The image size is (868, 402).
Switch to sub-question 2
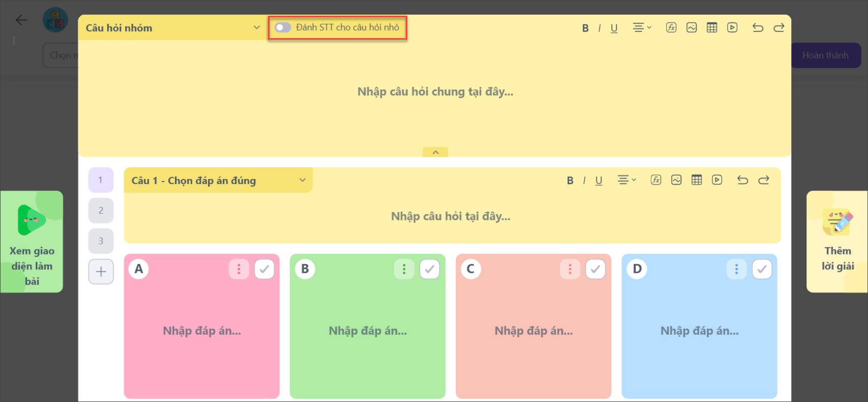[x=101, y=210]
